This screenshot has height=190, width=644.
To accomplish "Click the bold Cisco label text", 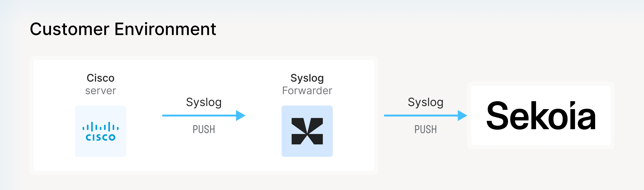I will 101,78.
